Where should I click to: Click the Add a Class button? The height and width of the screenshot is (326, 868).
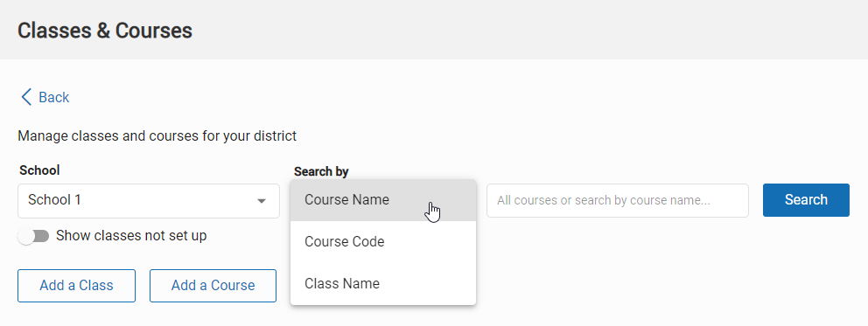76,286
